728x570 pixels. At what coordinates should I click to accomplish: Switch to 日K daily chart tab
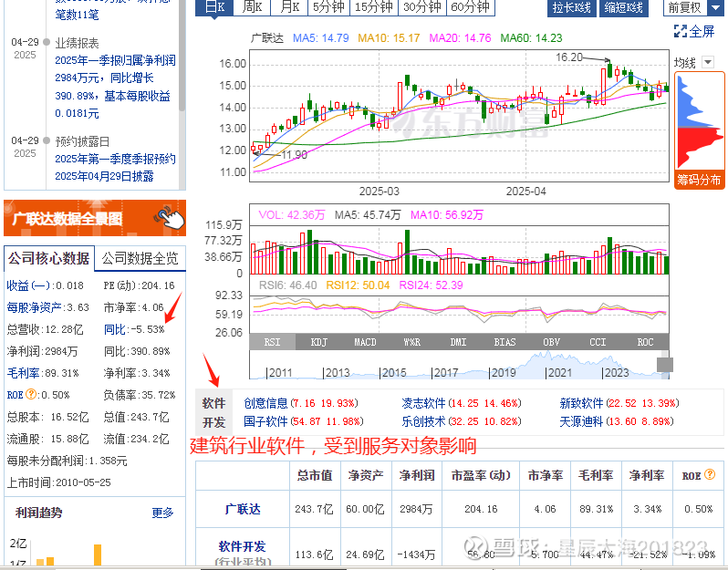point(214,7)
